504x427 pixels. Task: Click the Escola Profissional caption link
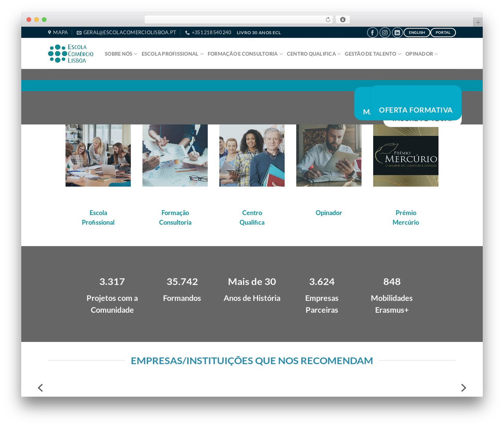coord(98,217)
